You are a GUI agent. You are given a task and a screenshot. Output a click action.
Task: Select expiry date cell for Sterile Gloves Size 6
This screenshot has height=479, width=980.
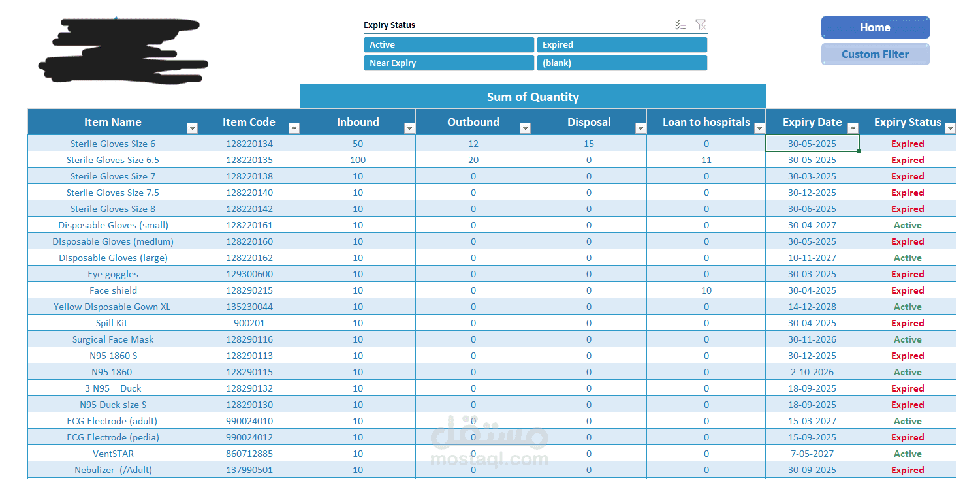812,144
